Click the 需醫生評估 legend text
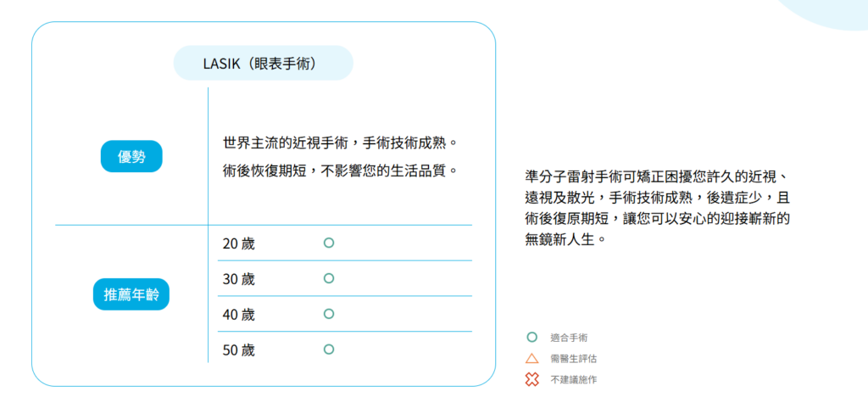This screenshot has width=868, height=397. [574, 359]
